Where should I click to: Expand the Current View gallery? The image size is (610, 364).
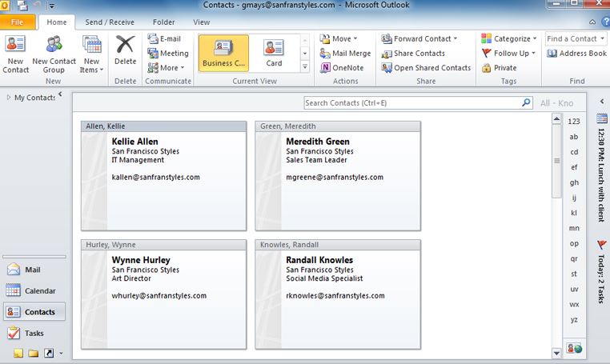coord(305,67)
